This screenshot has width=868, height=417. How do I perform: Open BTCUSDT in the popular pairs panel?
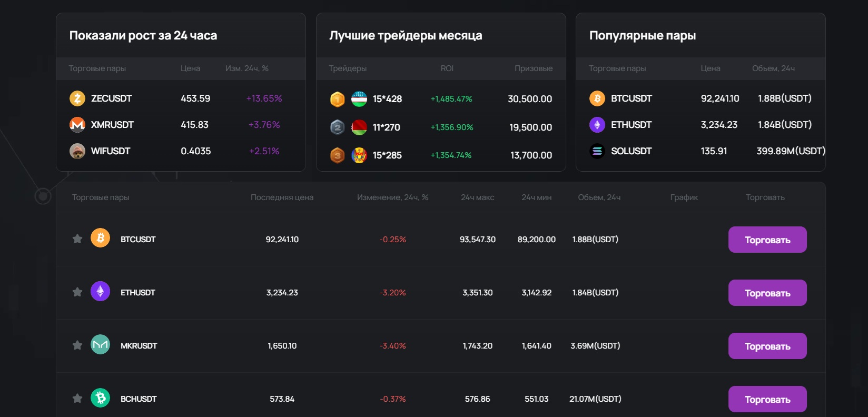coord(631,98)
